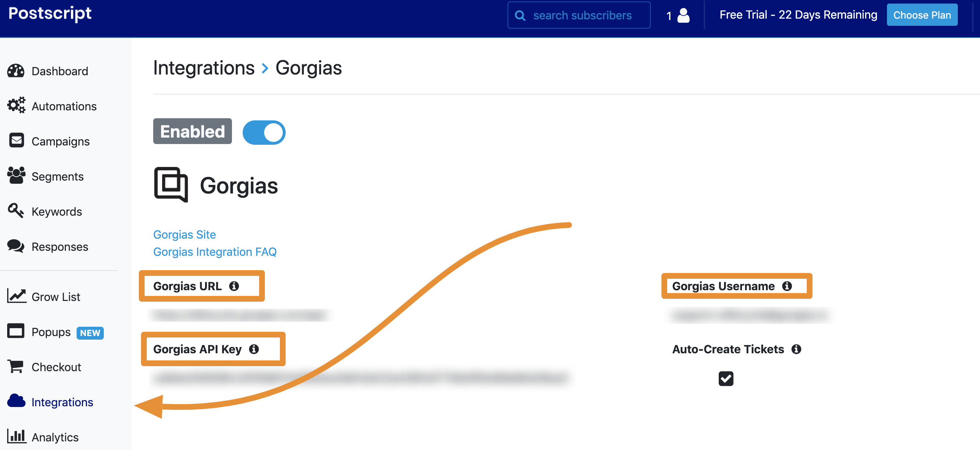
Task: Click the Segments people icon
Action: click(x=16, y=176)
